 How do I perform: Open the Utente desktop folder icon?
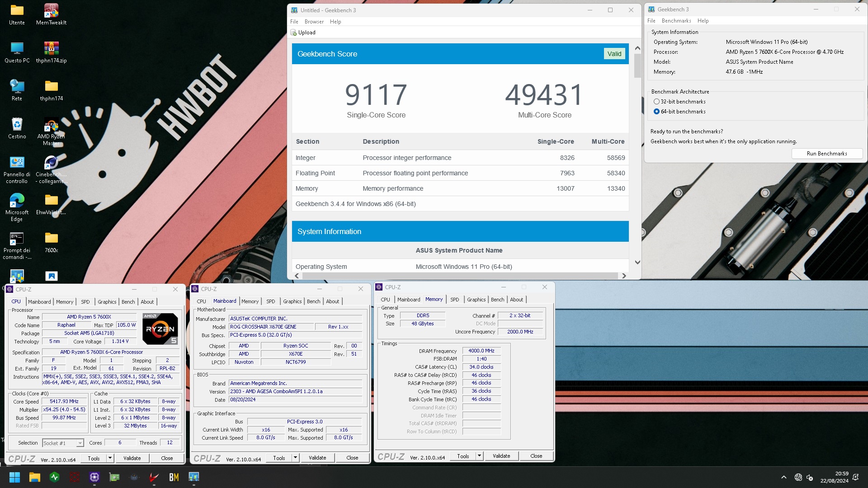click(17, 14)
